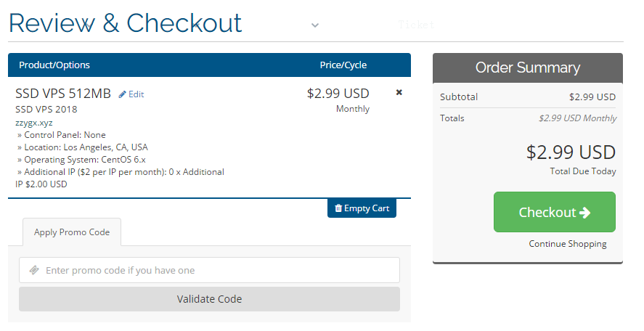The image size is (644, 331).
Task: Open the Edit link for the product
Action: click(136, 94)
